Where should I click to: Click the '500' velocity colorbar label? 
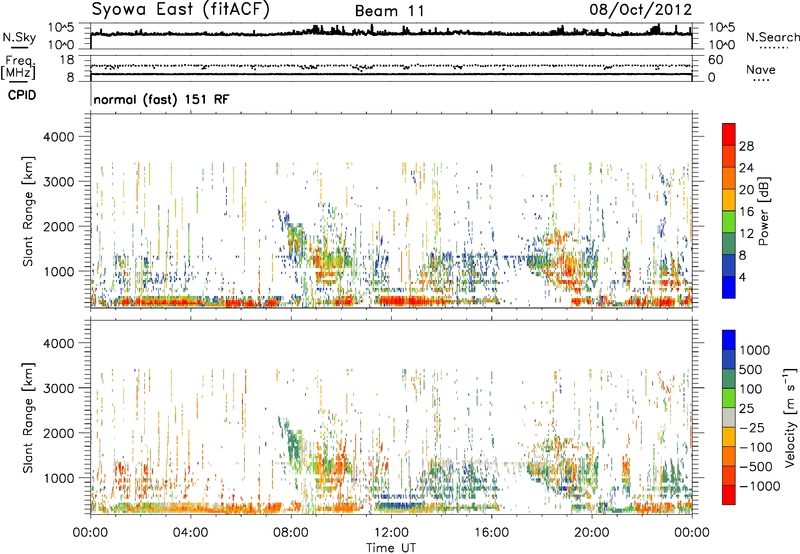coord(752,369)
